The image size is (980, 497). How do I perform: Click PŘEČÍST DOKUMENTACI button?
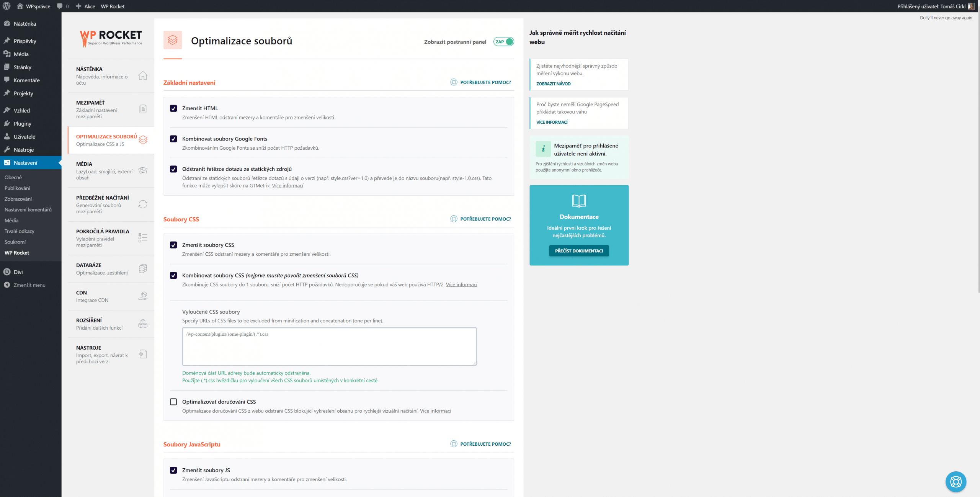[579, 251]
